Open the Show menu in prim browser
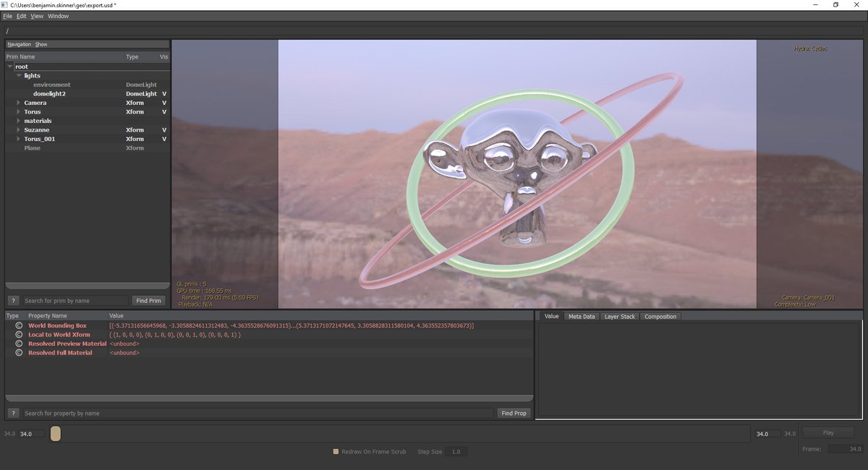 tap(41, 44)
